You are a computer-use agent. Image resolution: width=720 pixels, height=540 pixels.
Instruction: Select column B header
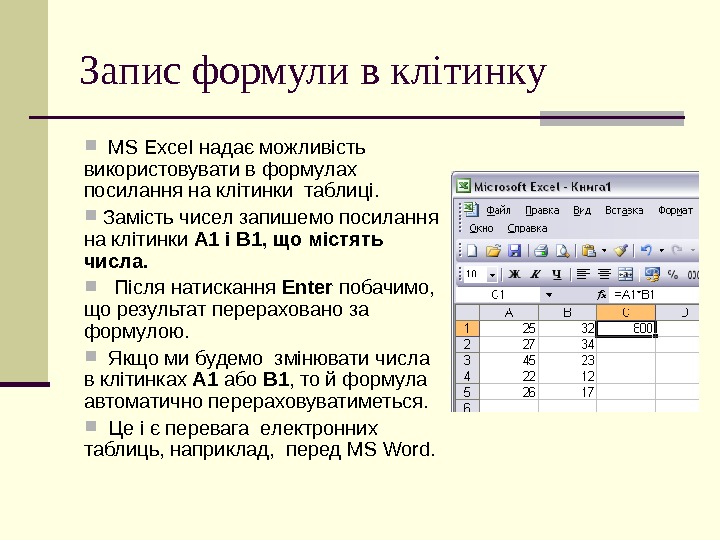click(x=567, y=313)
